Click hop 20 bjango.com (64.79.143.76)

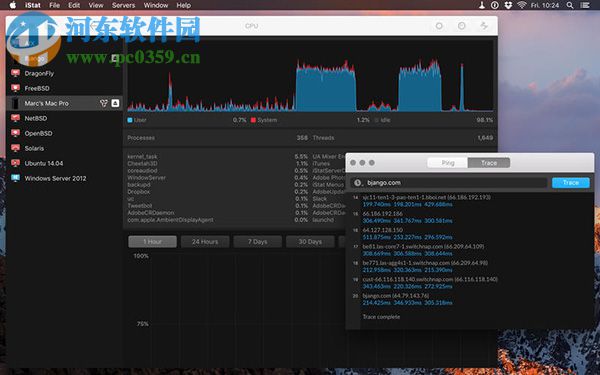[x=396, y=295]
